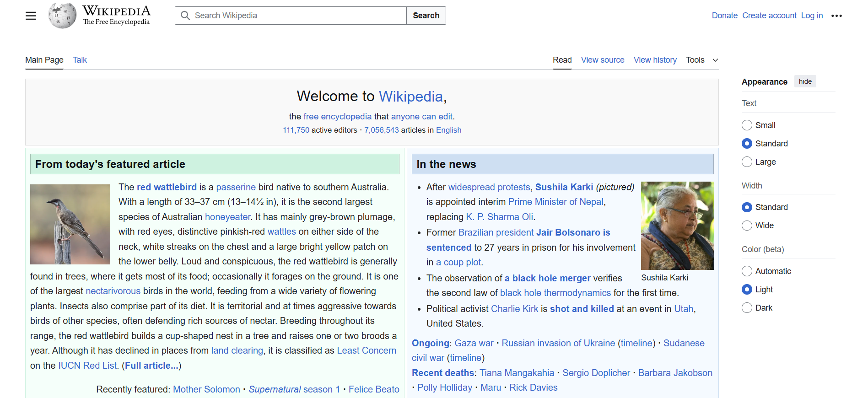Screen dimensions: 868x398
Task: Select Large text size option
Action: [747, 162]
